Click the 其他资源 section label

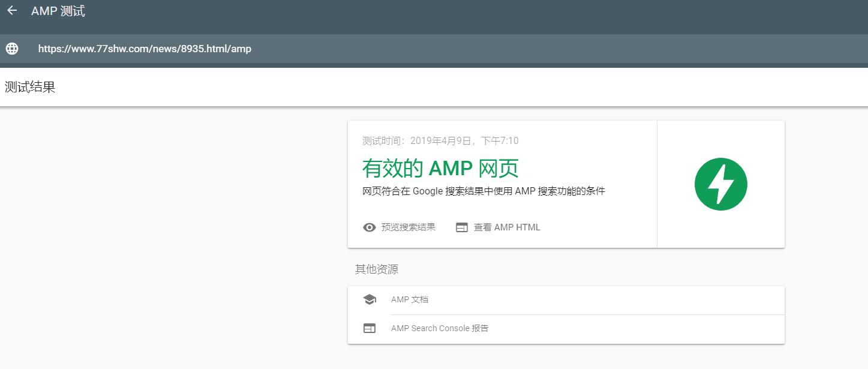(x=376, y=269)
